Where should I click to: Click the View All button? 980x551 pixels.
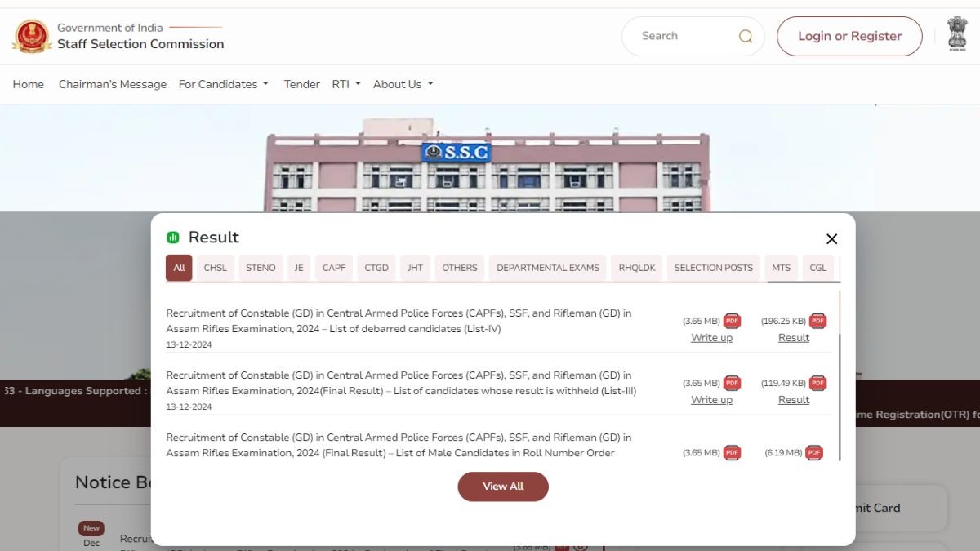pos(502,487)
